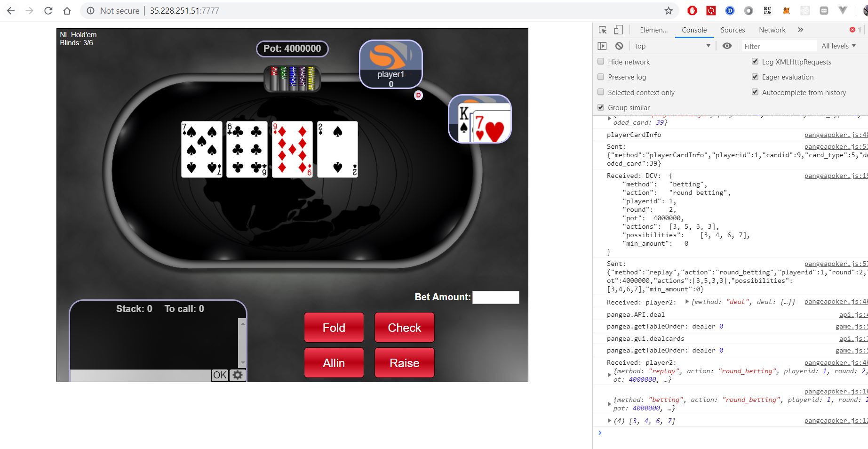Click the chat message input field

click(141, 375)
